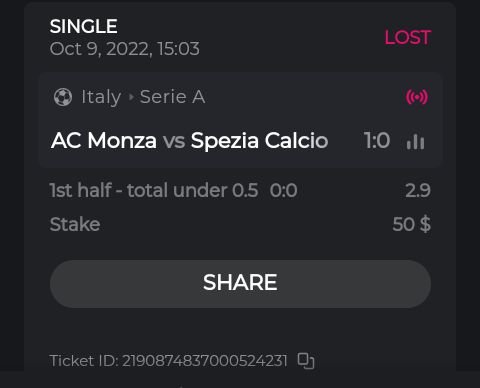Click the 50 $ stake amount

pyautogui.click(x=412, y=224)
